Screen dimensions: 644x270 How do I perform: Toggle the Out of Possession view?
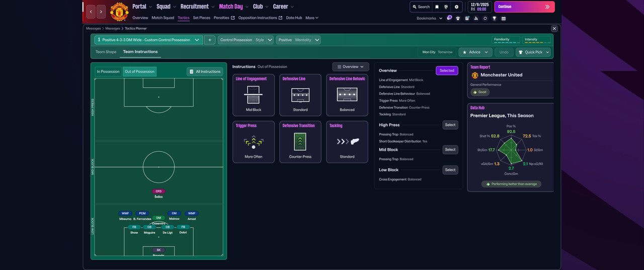[140, 72]
